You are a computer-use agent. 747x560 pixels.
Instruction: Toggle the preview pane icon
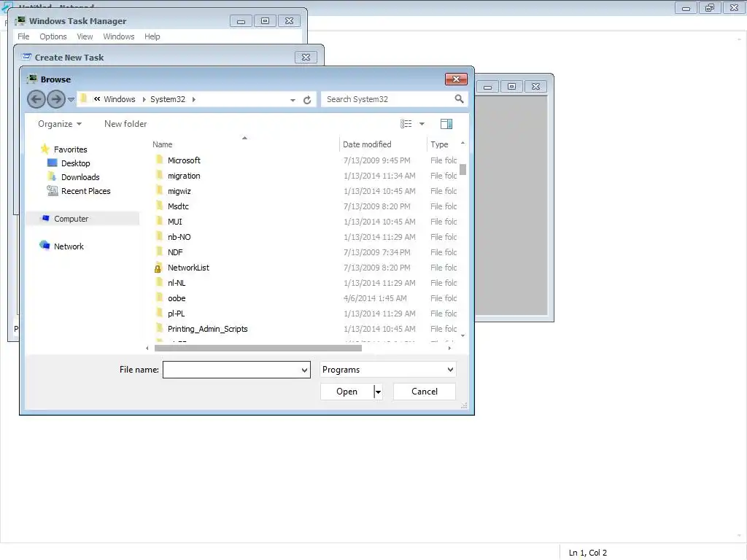[446, 124]
